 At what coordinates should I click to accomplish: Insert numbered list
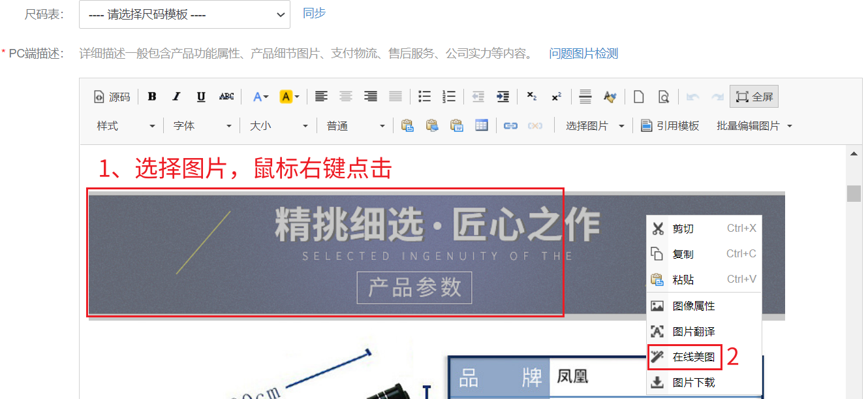449,97
